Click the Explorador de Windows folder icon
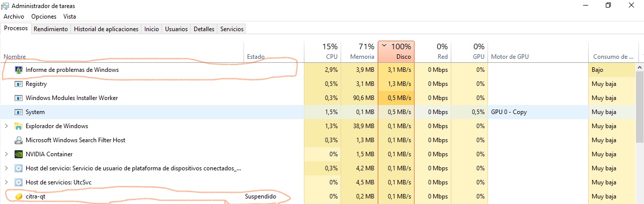This screenshot has width=644, height=204. pyautogui.click(x=19, y=126)
